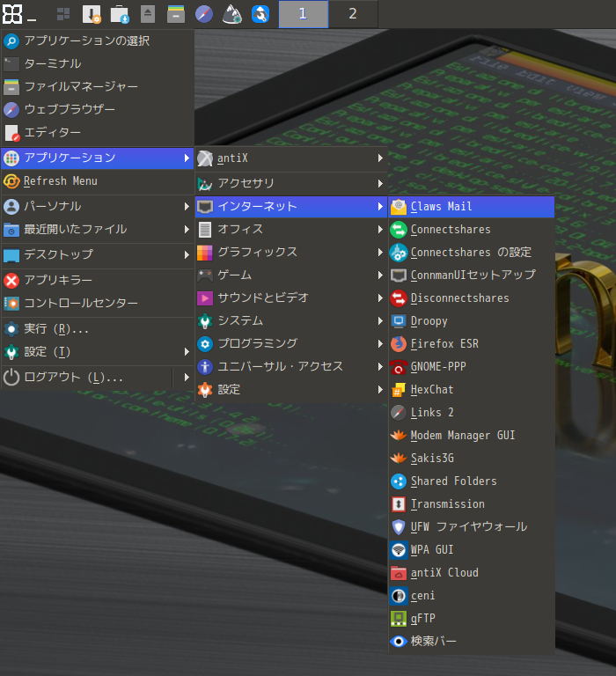Switch to workspace 2
Screen dimensions: 616x676
click(353, 14)
